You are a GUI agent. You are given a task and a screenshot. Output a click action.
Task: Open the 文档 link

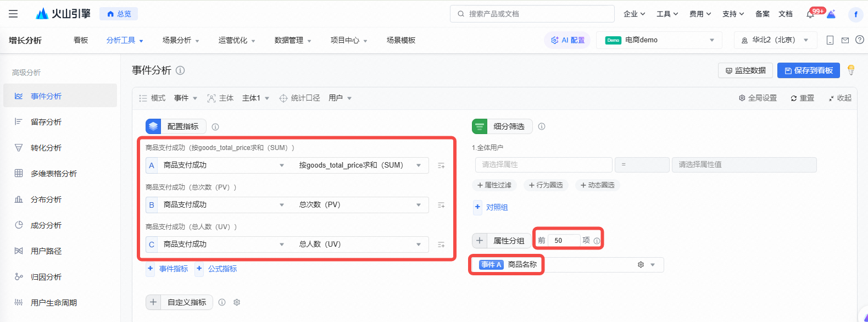pyautogui.click(x=786, y=14)
